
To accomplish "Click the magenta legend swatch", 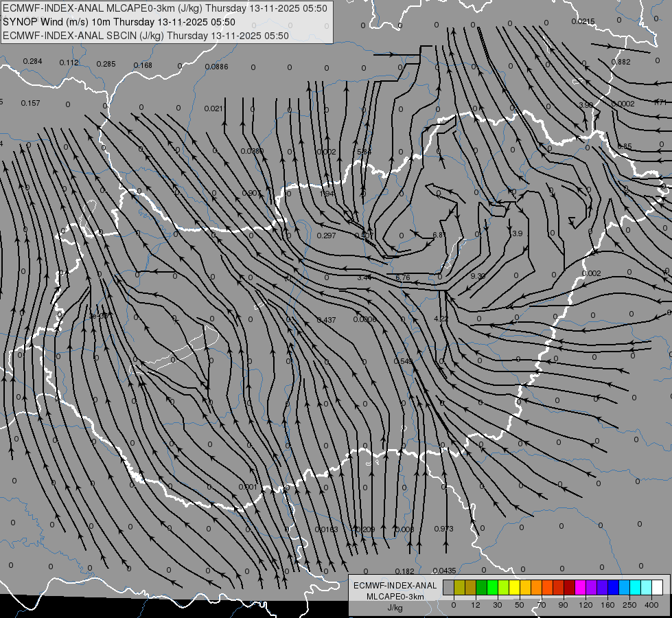I will coord(581,587).
